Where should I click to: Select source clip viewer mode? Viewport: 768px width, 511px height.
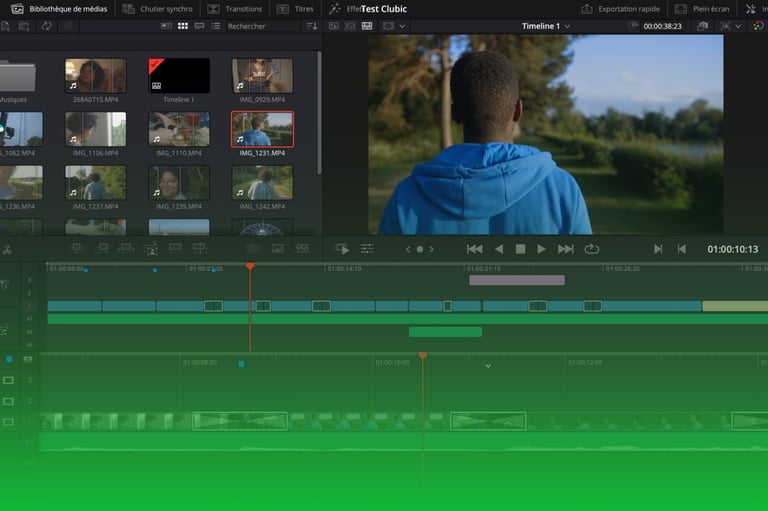pyautogui.click(x=334, y=26)
